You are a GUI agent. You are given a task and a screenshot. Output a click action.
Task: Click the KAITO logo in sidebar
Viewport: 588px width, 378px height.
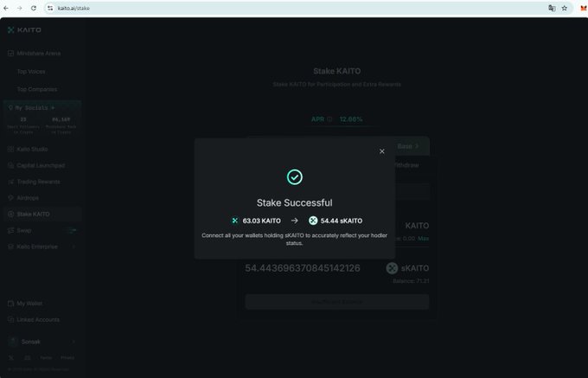tap(24, 30)
